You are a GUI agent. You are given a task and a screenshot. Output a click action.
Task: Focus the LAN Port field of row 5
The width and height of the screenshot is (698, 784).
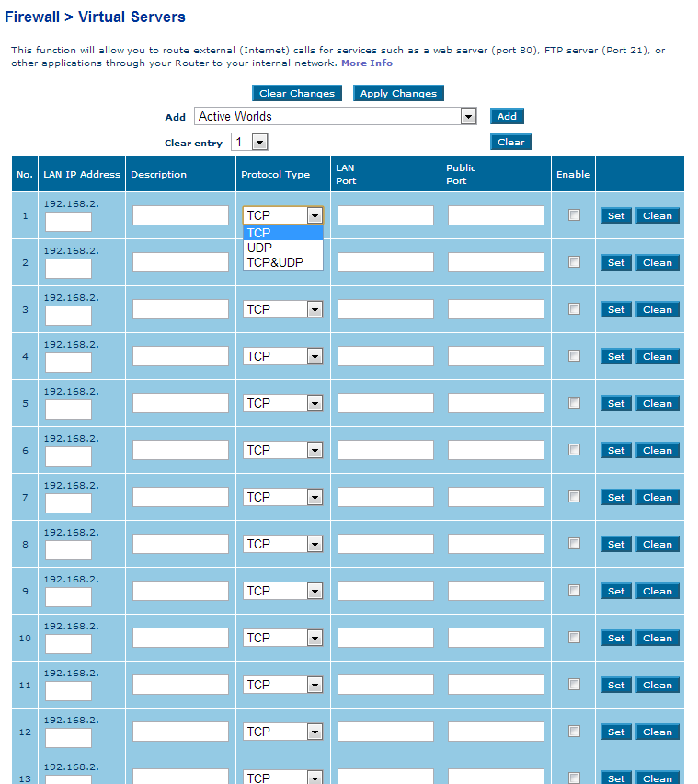385,403
